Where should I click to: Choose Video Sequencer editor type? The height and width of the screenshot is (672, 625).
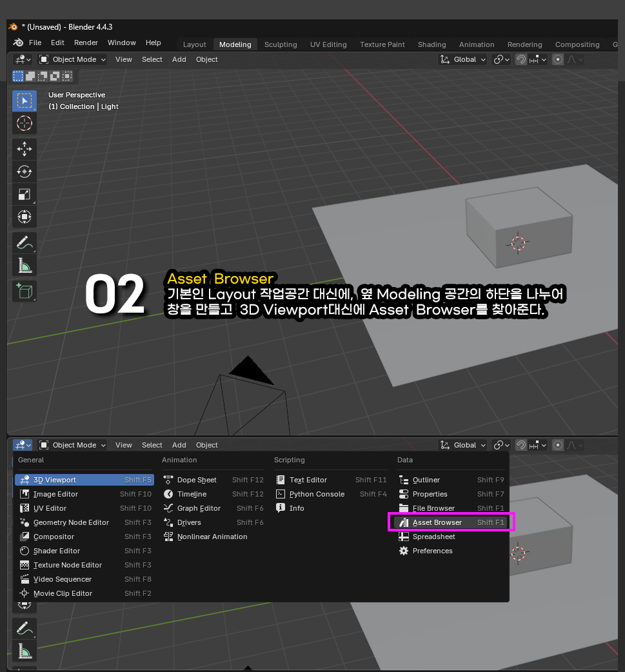point(84,579)
